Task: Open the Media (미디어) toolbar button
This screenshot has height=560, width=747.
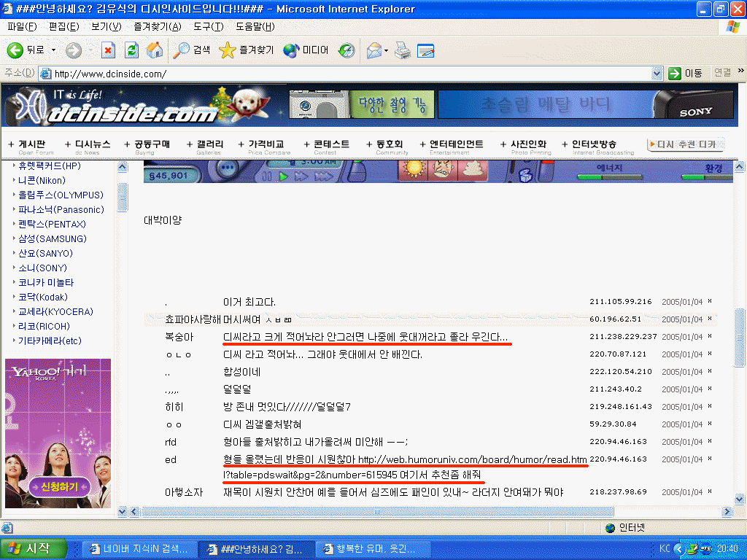Action: point(306,50)
